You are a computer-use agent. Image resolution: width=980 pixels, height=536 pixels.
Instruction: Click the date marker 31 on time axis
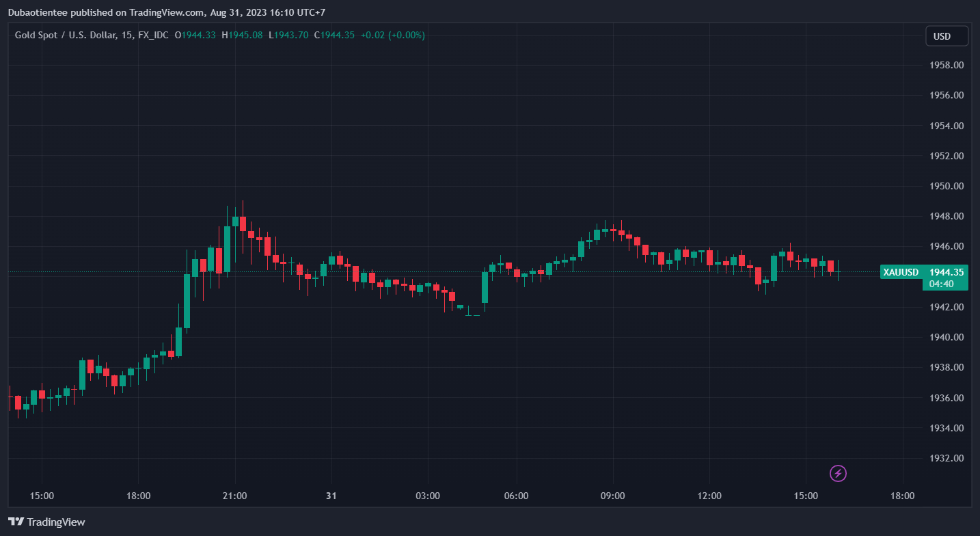331,495
